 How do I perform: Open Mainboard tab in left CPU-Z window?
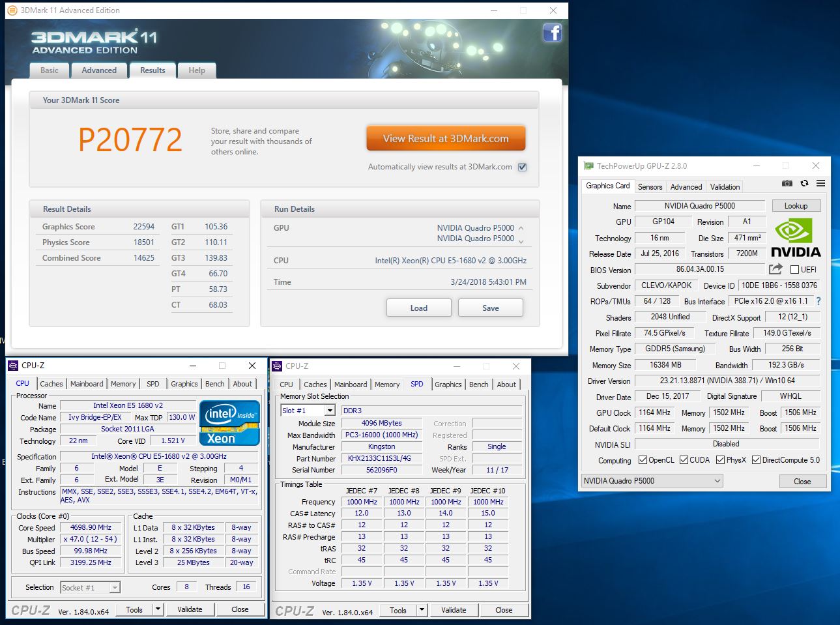(87, 384)
